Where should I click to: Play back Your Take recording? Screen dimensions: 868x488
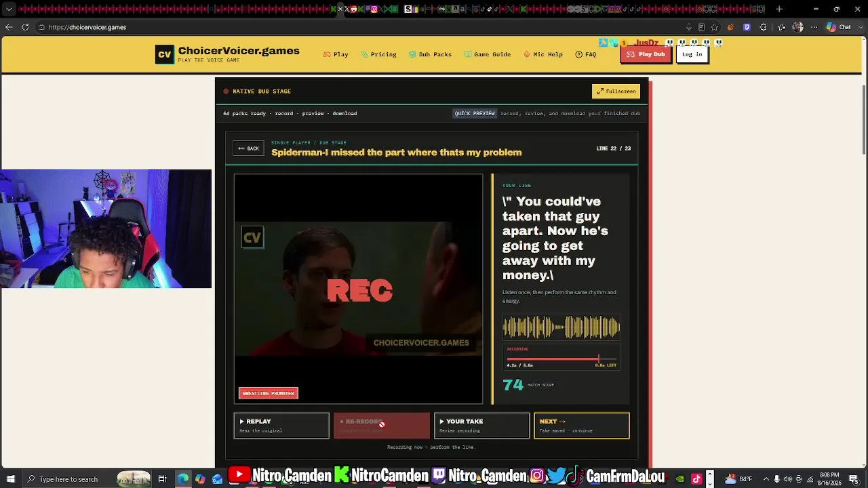(x=481, y=426)
